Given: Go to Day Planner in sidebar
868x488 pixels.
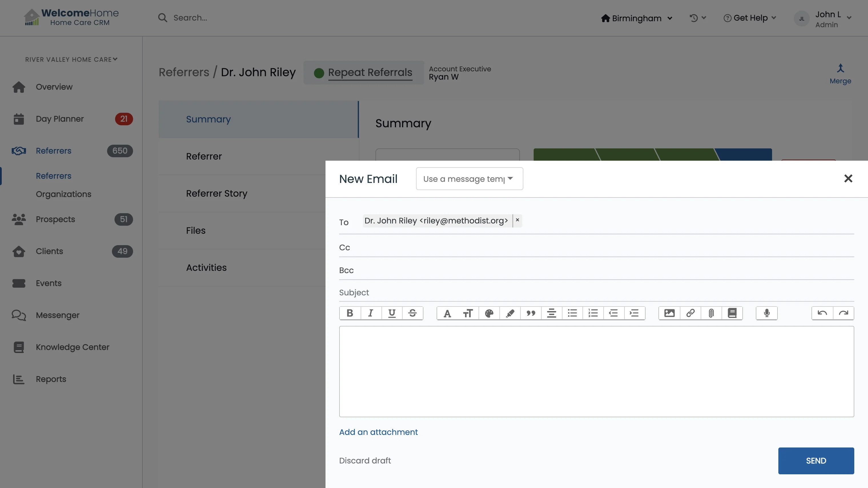Looking at the screenshot, I should 60,119.
